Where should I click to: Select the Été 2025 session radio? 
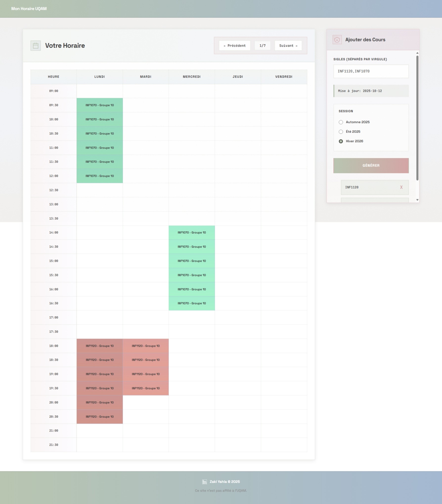pos(341,132)
